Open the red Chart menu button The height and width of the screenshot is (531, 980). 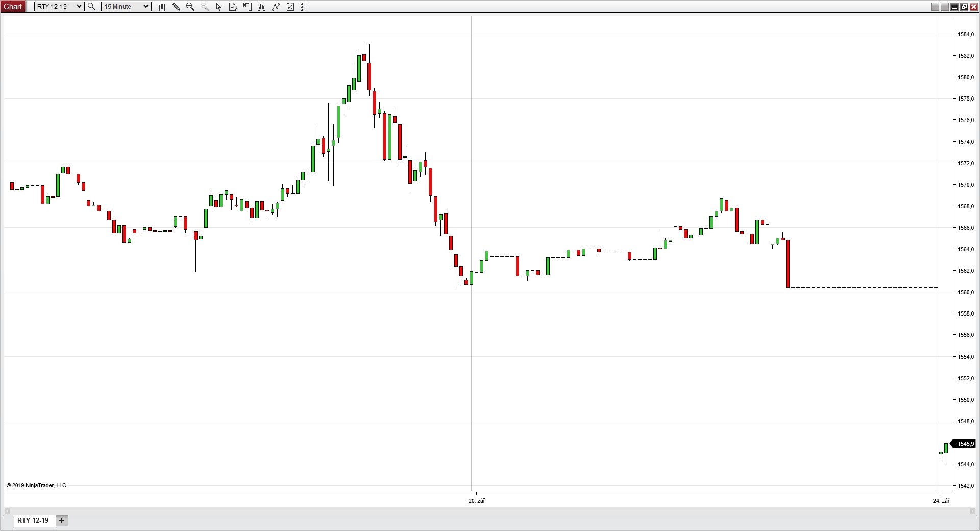tap(13, 7)
